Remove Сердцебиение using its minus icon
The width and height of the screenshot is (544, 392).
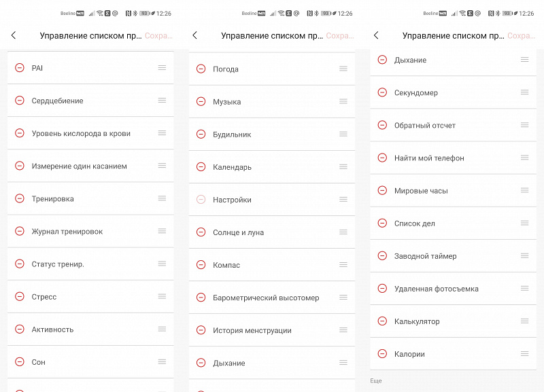[x=20, y=101]
